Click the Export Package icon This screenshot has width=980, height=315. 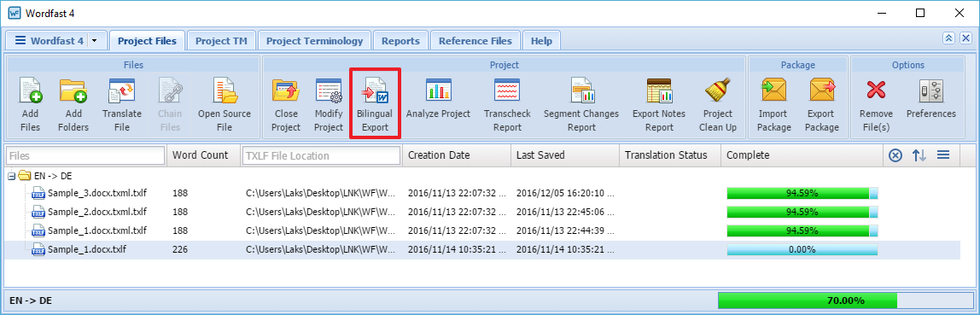(823, 90)
